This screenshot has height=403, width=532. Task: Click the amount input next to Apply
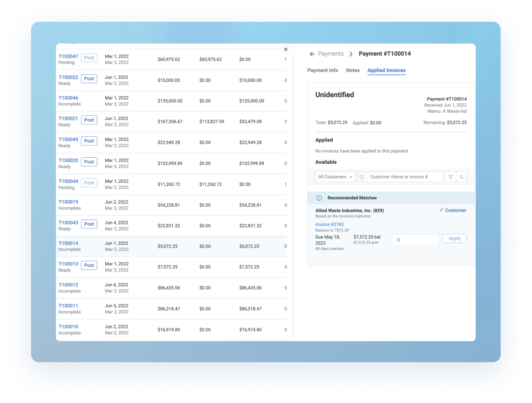415,240
